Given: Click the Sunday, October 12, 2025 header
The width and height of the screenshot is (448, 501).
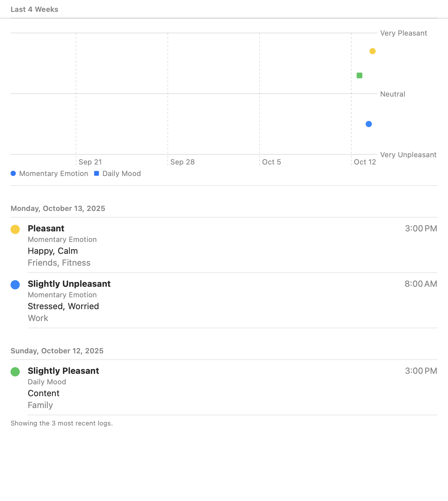Looking at the screenshot, I should 57,351.
